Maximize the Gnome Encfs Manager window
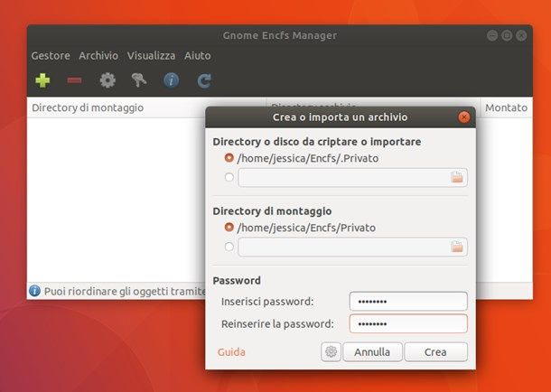551x392 pixels. (507, 35)
